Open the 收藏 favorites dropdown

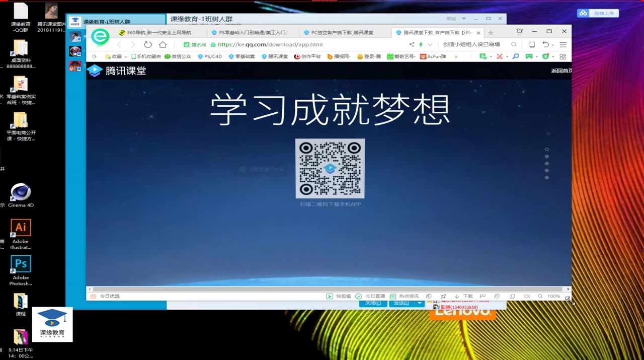point(116,56)
